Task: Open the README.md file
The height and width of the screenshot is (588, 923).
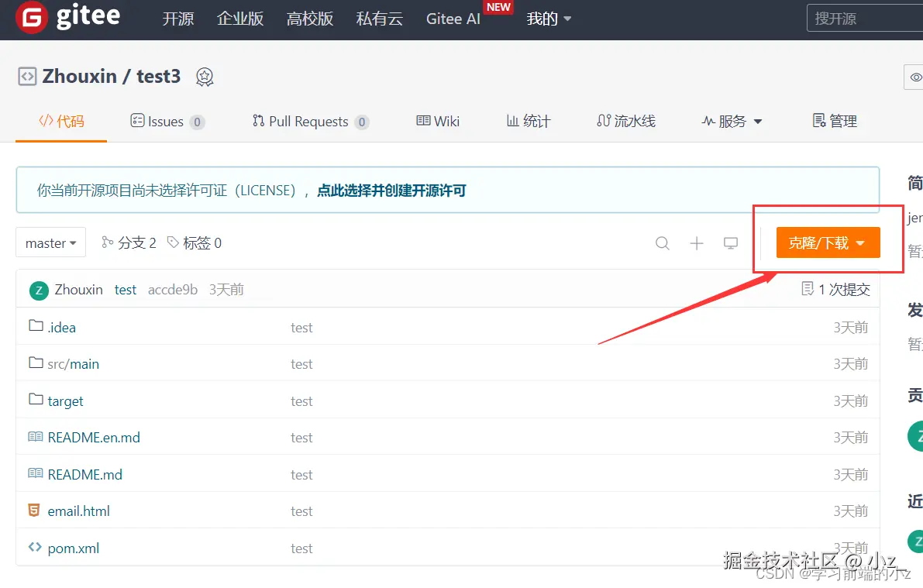Action: [x=85, y=474]
